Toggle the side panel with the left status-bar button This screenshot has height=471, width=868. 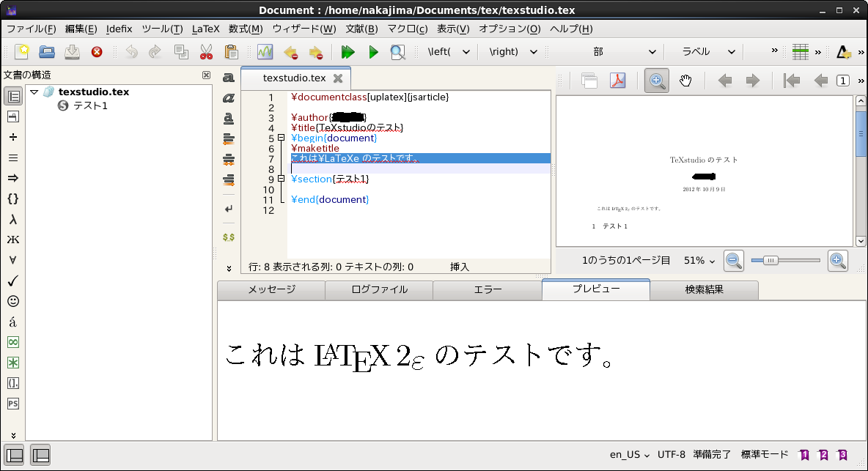tap(15, 455)
